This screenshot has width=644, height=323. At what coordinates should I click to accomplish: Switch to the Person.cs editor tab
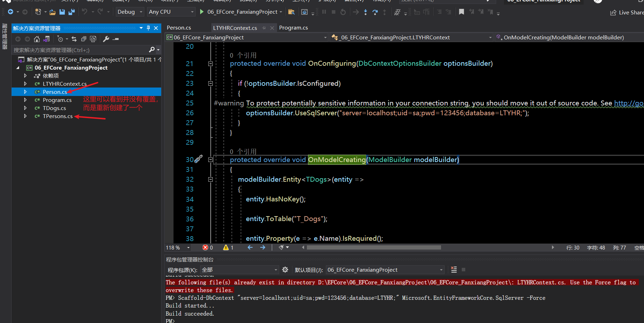(179, 28)
